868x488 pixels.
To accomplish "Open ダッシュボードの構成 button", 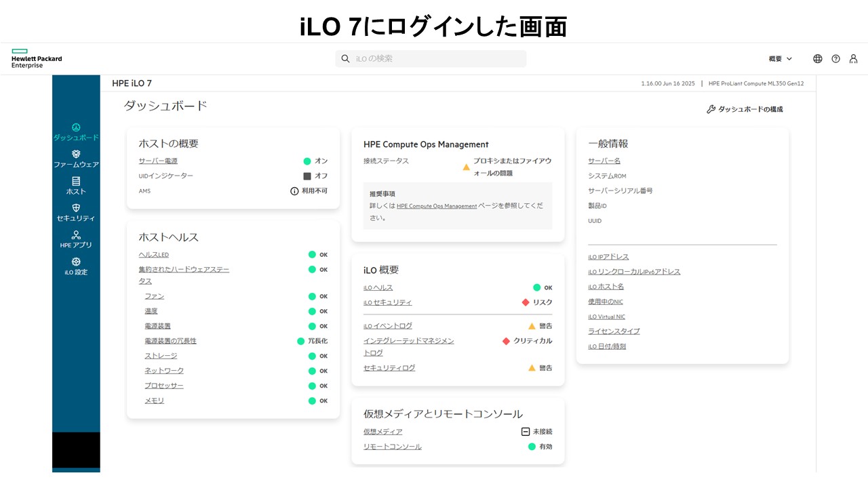I will (x=745, y=109).
